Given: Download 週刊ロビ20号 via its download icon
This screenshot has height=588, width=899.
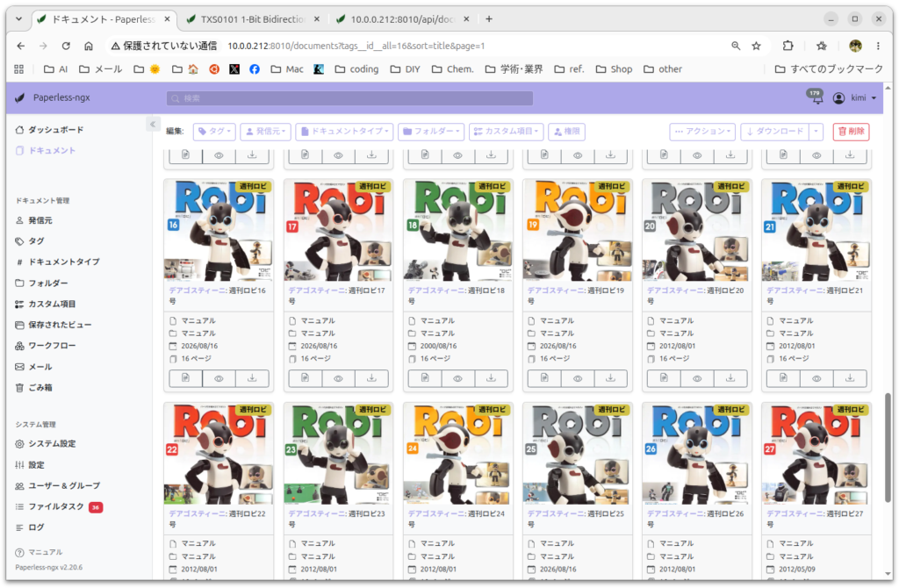Looking at the screenshot, I should pyautogui.click(x=730, y=378).
